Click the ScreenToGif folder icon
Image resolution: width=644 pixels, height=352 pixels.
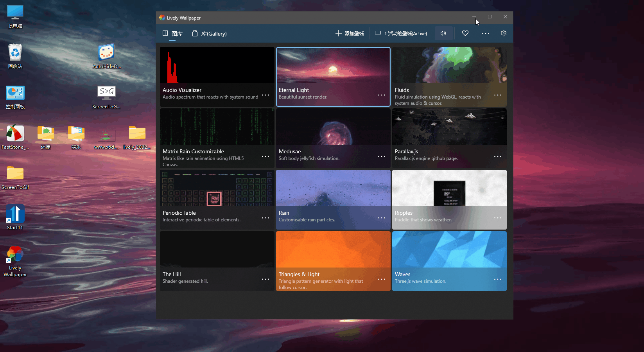[15, 178]
